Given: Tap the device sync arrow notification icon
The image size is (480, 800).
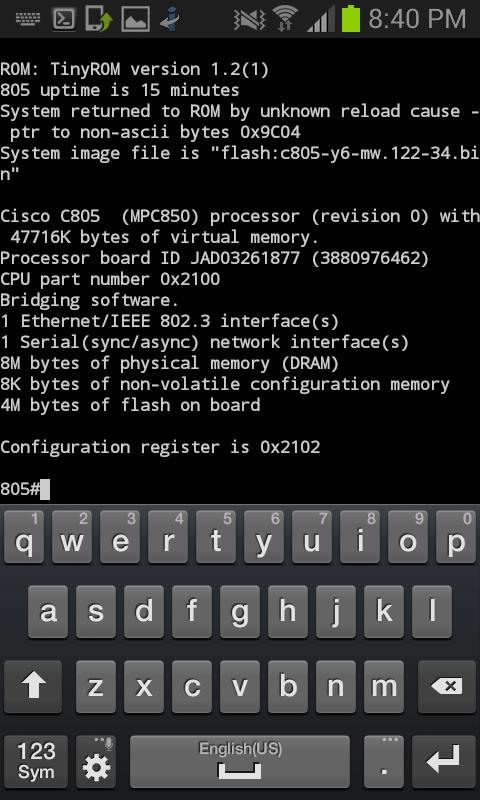Looking at the screenshot, I should (x=99, y=19).
